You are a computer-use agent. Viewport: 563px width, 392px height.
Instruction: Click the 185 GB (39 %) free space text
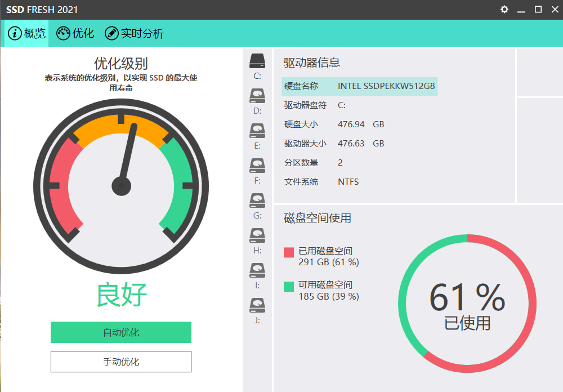[329, 296]
